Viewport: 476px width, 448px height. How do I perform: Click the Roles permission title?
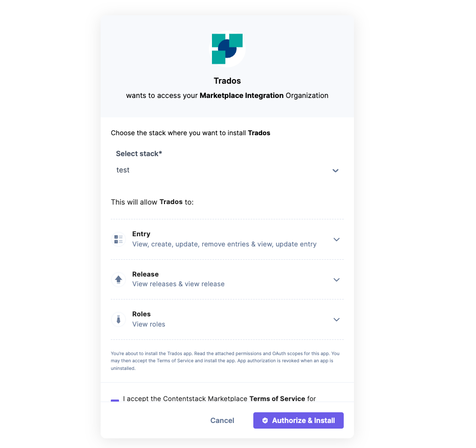[141, 314]
